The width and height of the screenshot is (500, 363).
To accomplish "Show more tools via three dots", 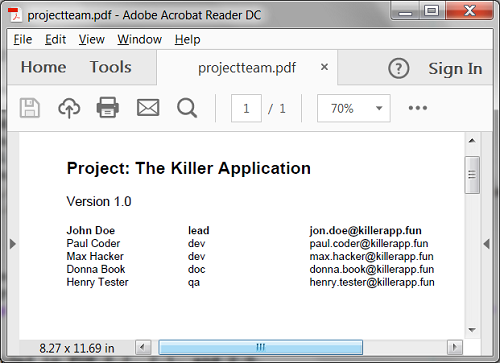I will click(418, 108).
